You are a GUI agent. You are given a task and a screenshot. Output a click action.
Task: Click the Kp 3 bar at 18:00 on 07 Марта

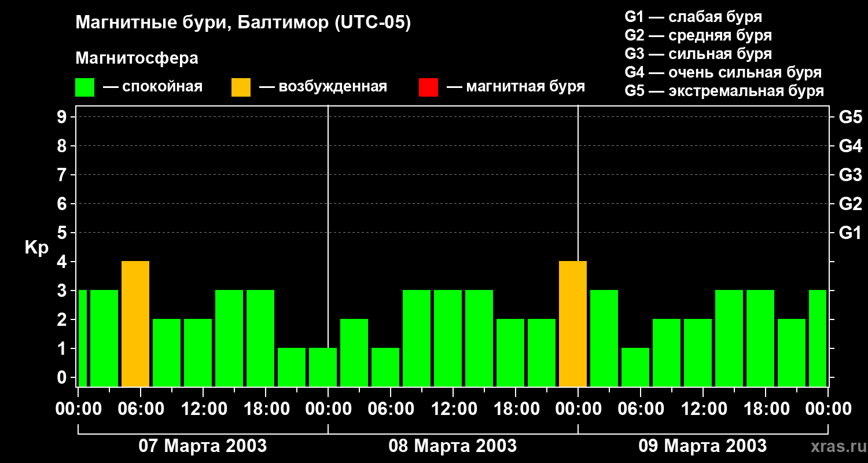(x=260, y=338)
